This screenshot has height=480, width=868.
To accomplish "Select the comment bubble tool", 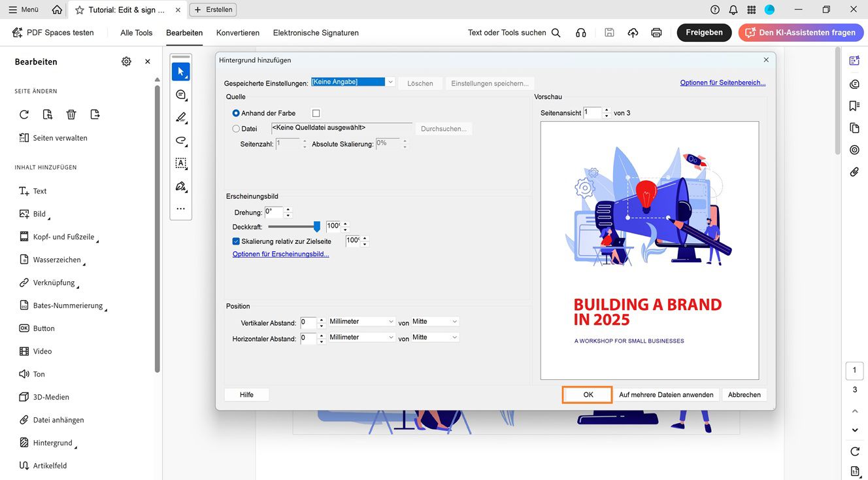I will (x=181, y=95).
